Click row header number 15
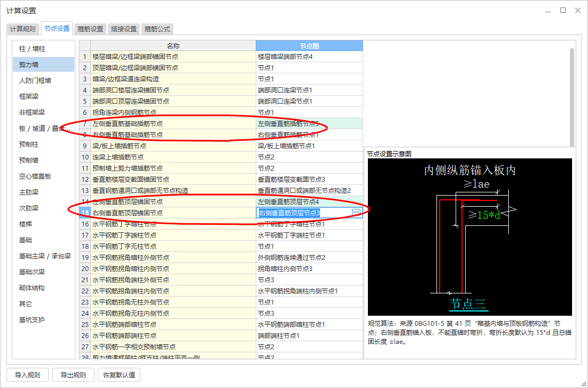The width and height of the screenshot is (588, 388). (x=85, y=213)
